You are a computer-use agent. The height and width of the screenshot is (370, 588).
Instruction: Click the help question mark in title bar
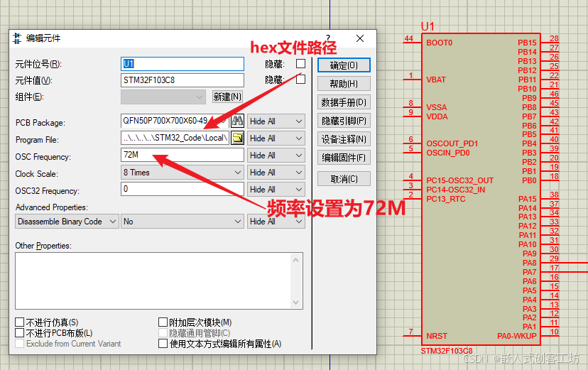pyautogui.click(x=328, y=38)
